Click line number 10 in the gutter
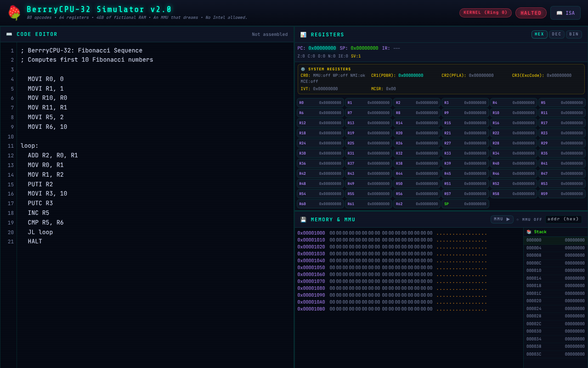The width and height of the screenshot is (588, 368). tap(11, 137)
